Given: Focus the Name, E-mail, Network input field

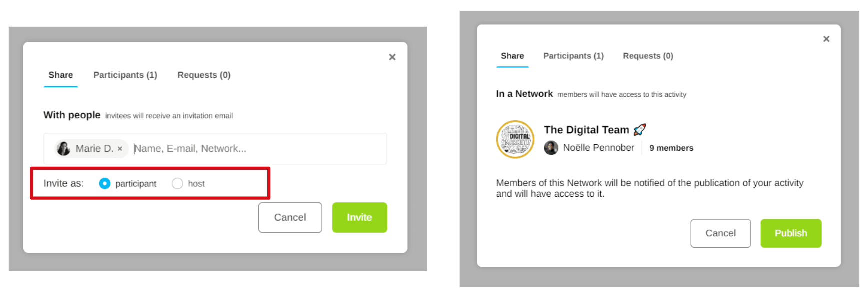Looking at the screenshot, I should 255,149.
